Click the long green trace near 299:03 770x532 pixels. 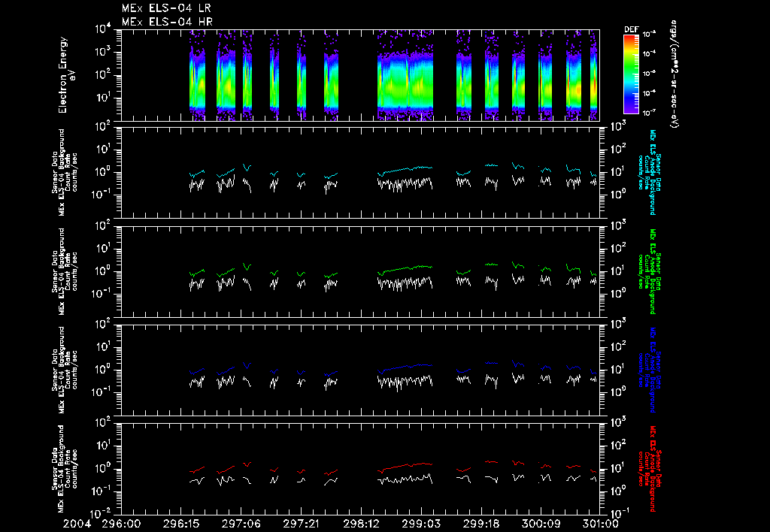tap(405, 269)
